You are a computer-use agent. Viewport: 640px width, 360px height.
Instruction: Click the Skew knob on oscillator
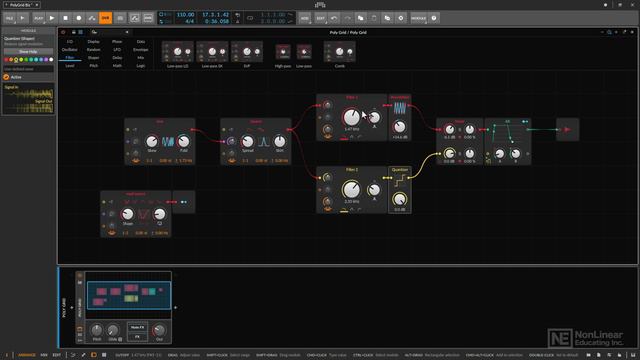tap(152, 141)
